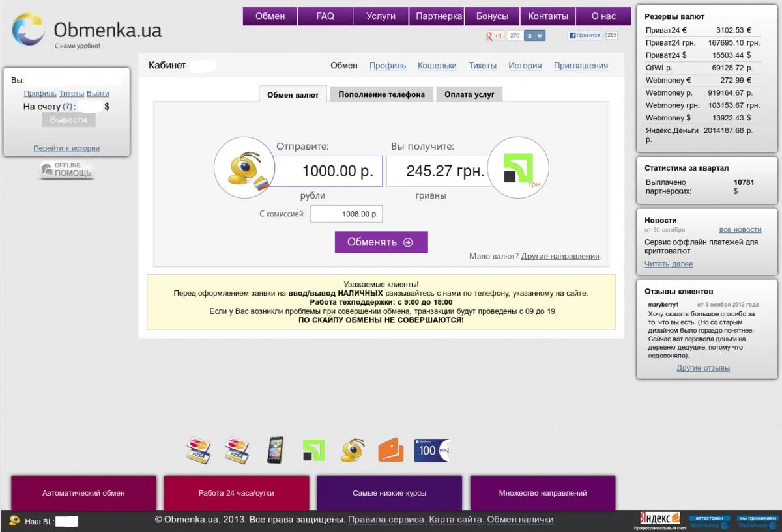
Task: Click the Работа 24 часа/сутки banner
Action: click(x=237, y=493)
